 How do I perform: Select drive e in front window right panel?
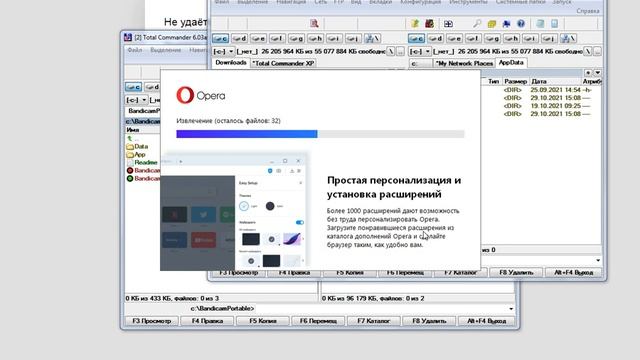[454, 38]
